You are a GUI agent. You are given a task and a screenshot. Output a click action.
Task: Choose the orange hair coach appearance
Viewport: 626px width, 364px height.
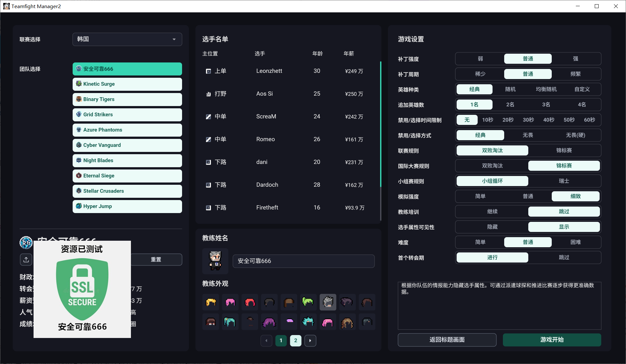click(x=210, y=302)
